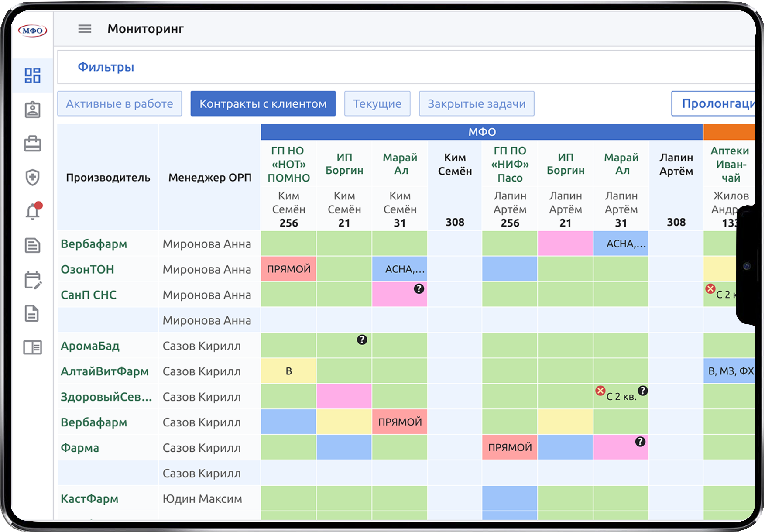Click the briefcase sidebar icon
Screen dimensions: 765x532
coord(32,144)
